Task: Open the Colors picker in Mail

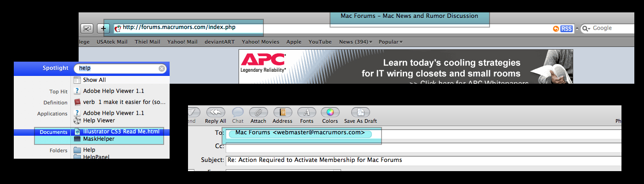Action: point(330,115)
